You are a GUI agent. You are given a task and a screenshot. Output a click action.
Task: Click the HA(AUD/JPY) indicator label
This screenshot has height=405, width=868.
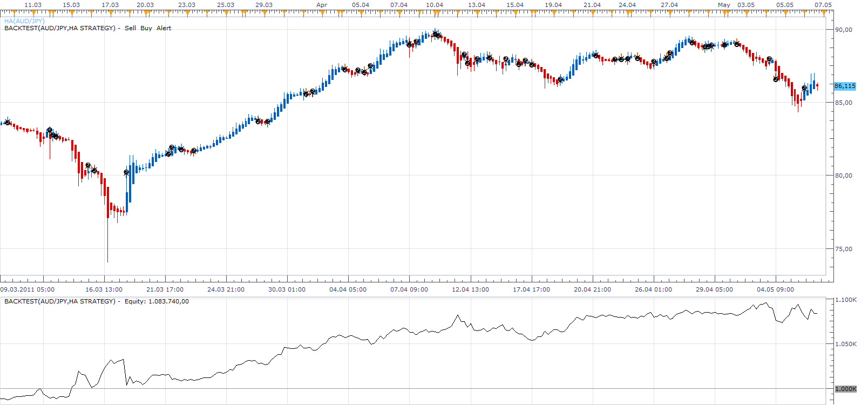click(x=24, y=21)
